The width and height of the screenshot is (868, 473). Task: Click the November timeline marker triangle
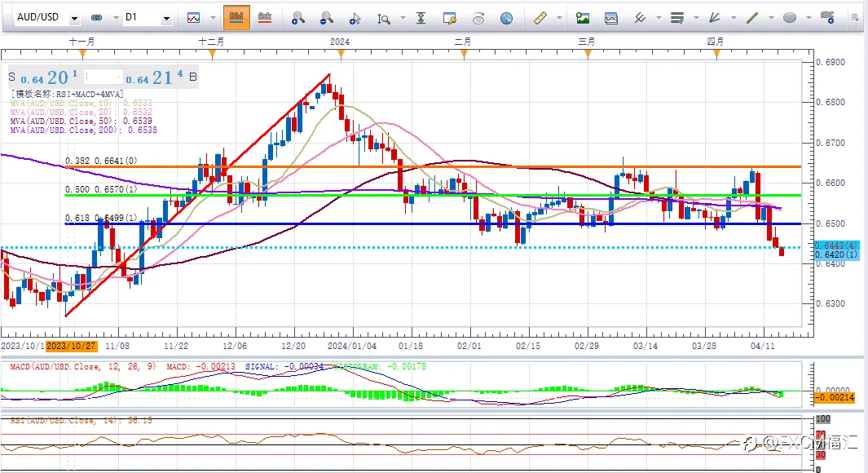[82, 53]
